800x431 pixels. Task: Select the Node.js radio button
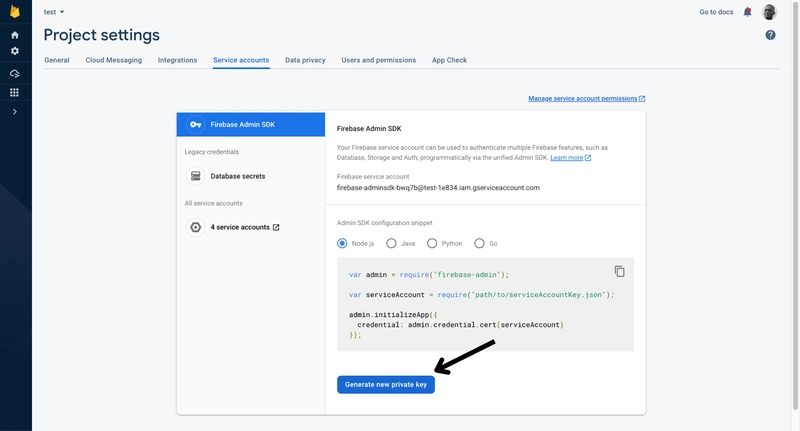tap(342, 243)
